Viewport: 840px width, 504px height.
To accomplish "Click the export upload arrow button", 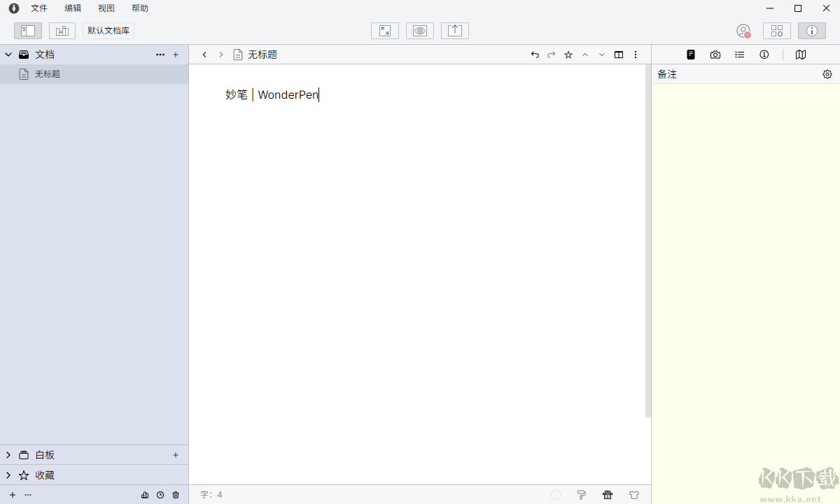I will point(455,31).
